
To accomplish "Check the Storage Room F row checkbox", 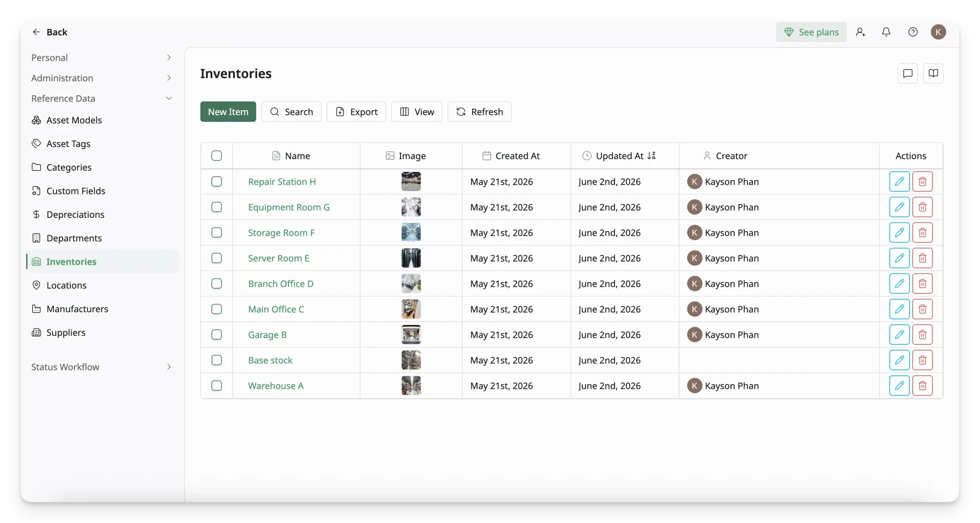I will tap(216, 233).
